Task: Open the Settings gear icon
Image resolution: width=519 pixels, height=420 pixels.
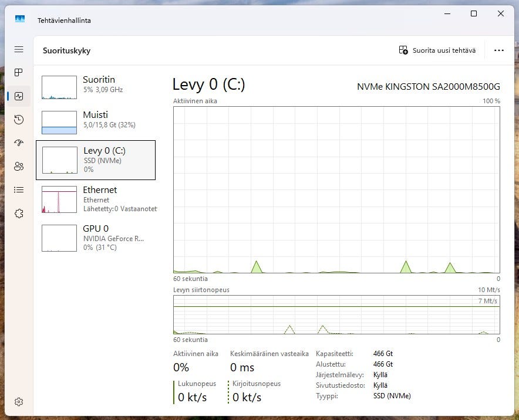Action: coord(19,401)
